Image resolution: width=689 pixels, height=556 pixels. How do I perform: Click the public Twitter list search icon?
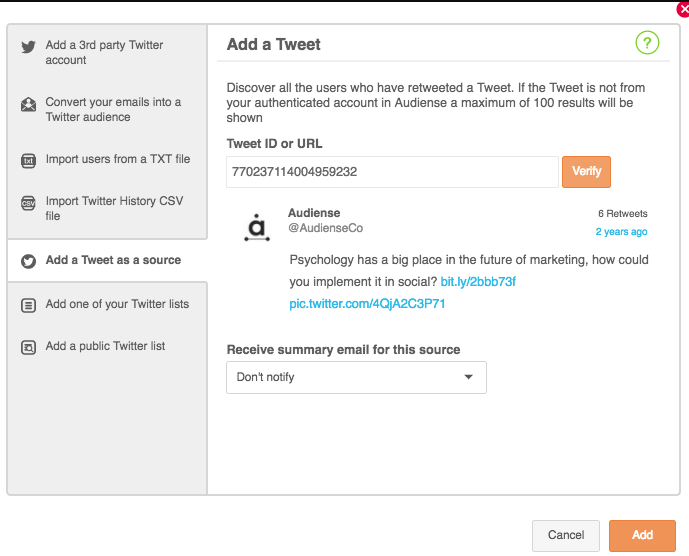pos(29,347)
